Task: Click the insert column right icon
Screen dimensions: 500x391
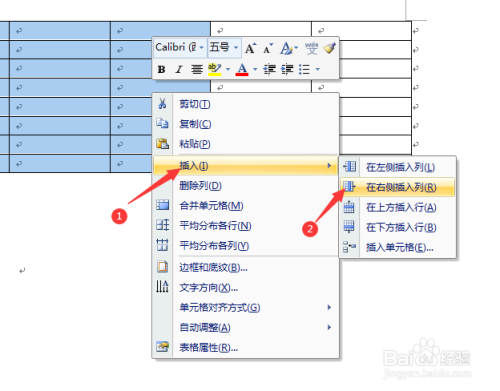Action: point(349,187)
